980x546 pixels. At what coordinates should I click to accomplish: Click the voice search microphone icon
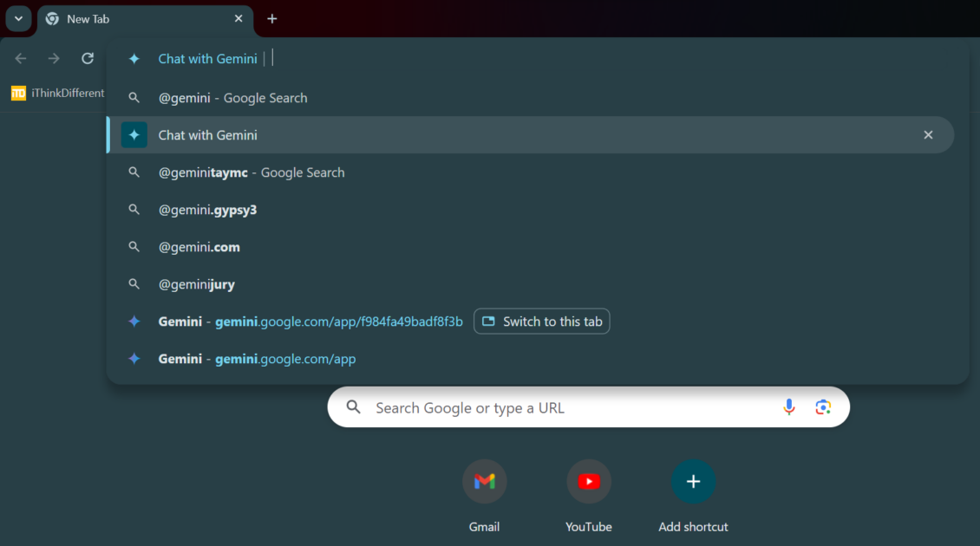click(788, 407)
